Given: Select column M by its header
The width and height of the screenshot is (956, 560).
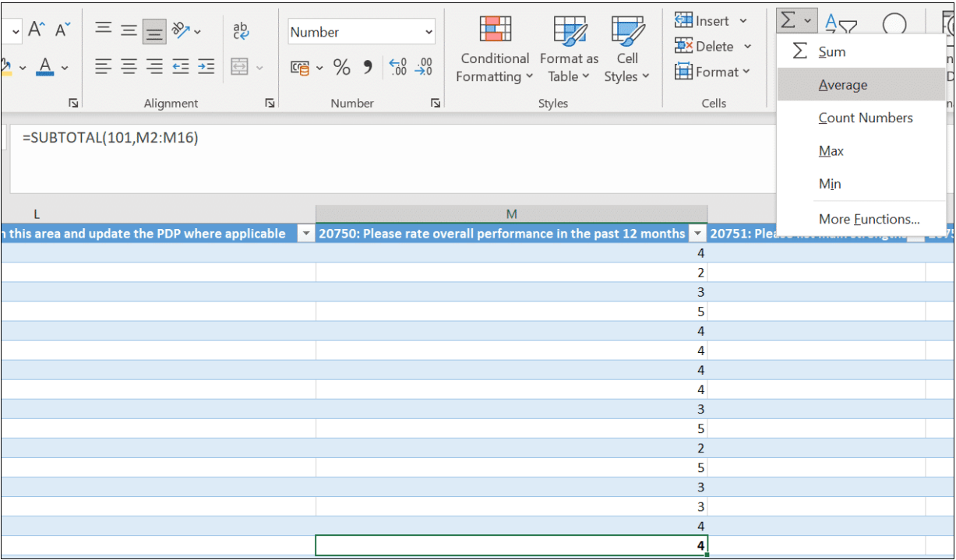Looking at the screenshot, I should 512,214.
